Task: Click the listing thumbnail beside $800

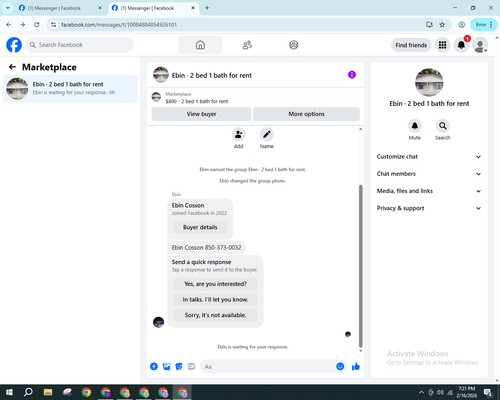Action: tap(156, 97)
